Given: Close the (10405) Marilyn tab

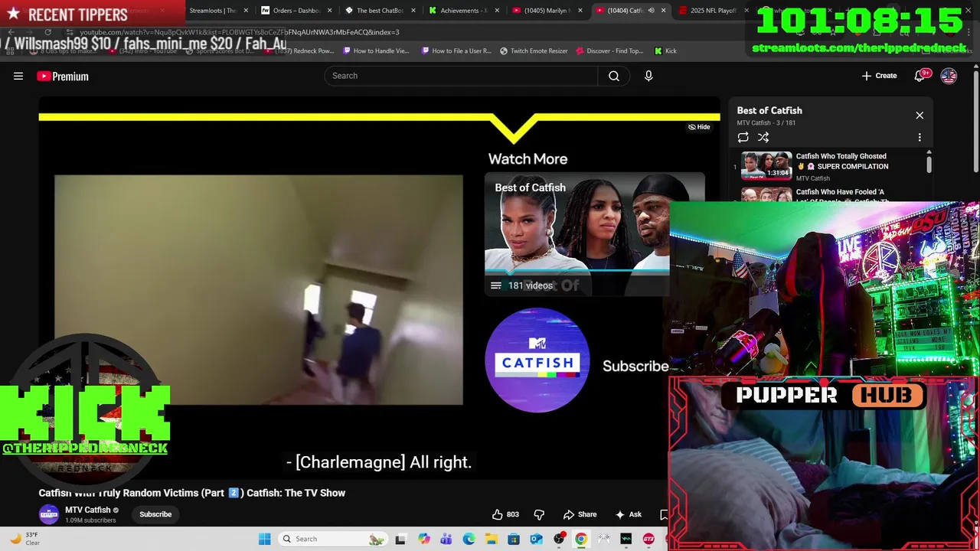Looking at the screenshot, I should tap(580, 11).
